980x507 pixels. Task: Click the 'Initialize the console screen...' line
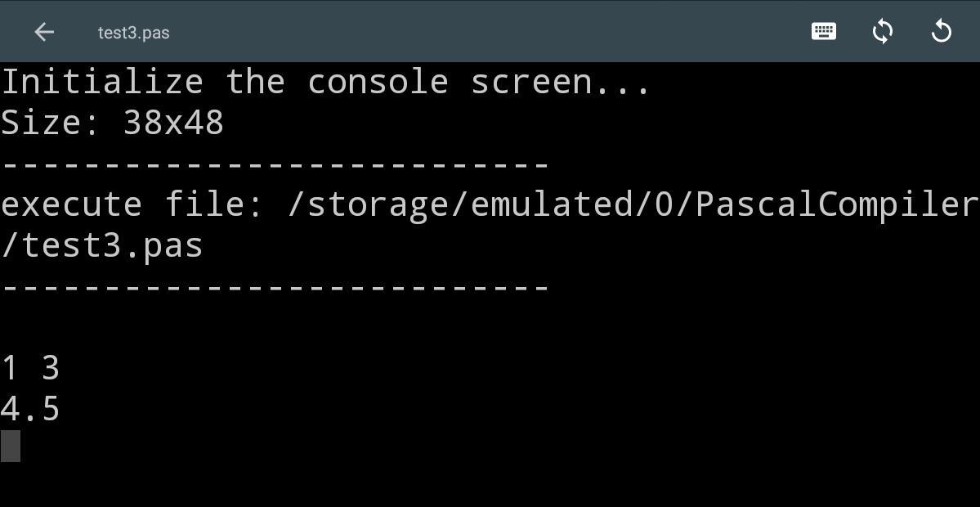pyautogui.click(x=325, y=82)
